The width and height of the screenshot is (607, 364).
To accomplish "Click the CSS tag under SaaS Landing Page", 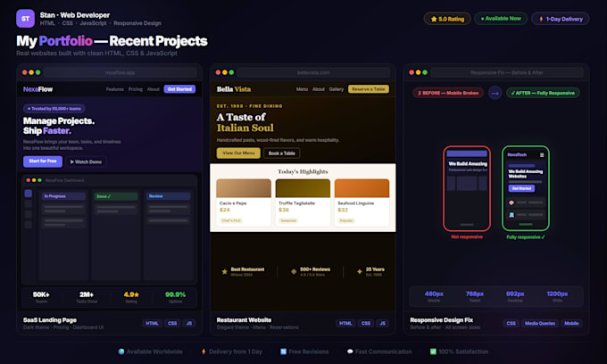I will point(172,323).
